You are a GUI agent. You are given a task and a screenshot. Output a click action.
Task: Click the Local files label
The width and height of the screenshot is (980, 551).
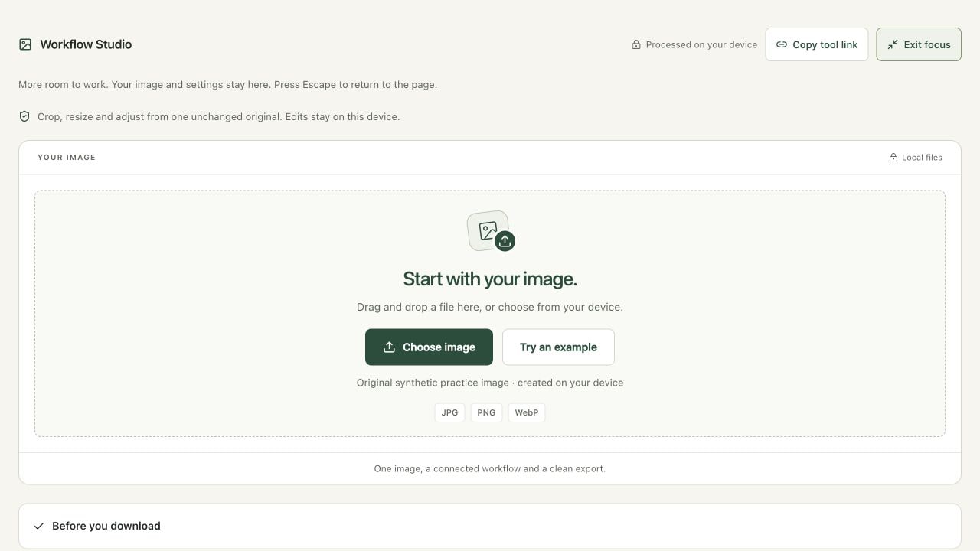click(922, 157)
